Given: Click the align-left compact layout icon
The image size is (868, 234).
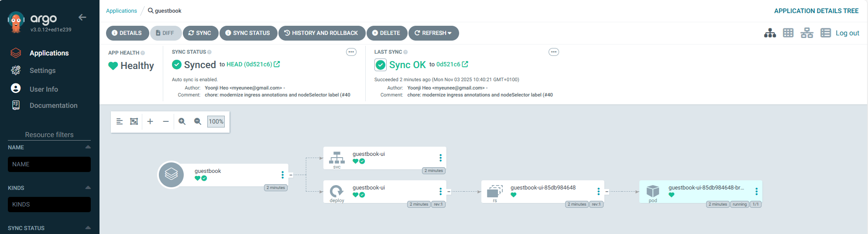Looking at the screenshot, I should coord(120,121).
